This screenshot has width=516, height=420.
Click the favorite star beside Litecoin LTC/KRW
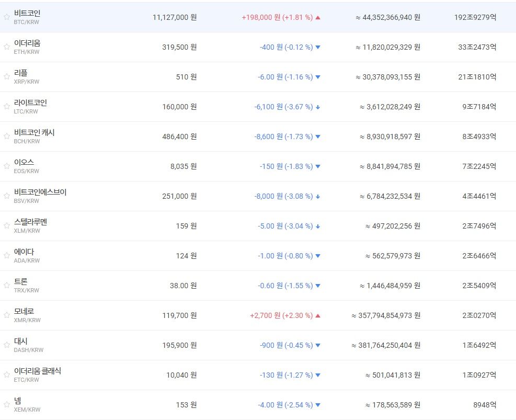(6, 106)
